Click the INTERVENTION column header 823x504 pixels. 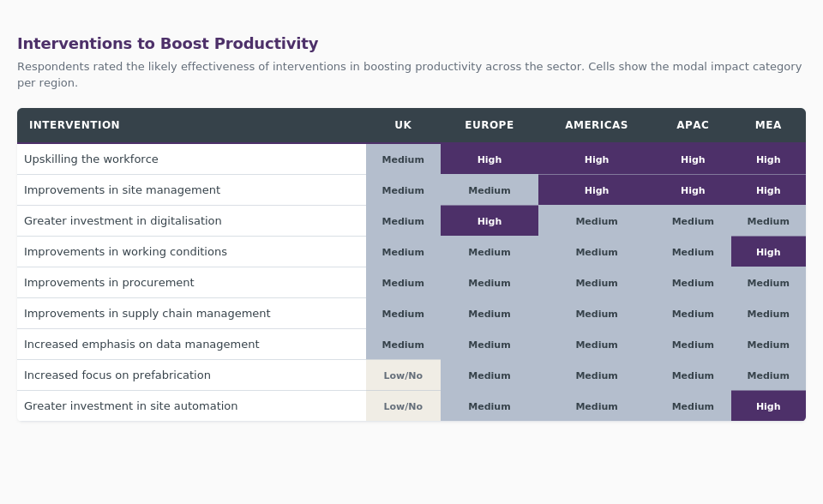click(75, 125)
